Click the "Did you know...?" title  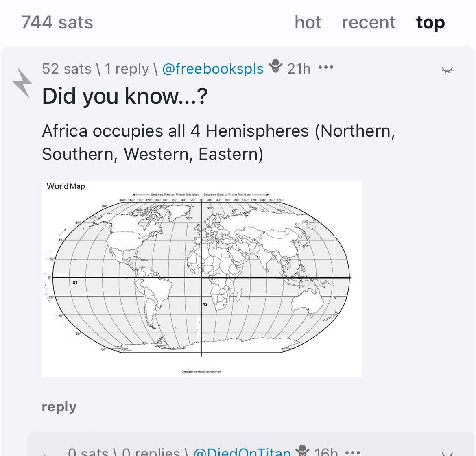pyautogui.click(x=124, y=96)
